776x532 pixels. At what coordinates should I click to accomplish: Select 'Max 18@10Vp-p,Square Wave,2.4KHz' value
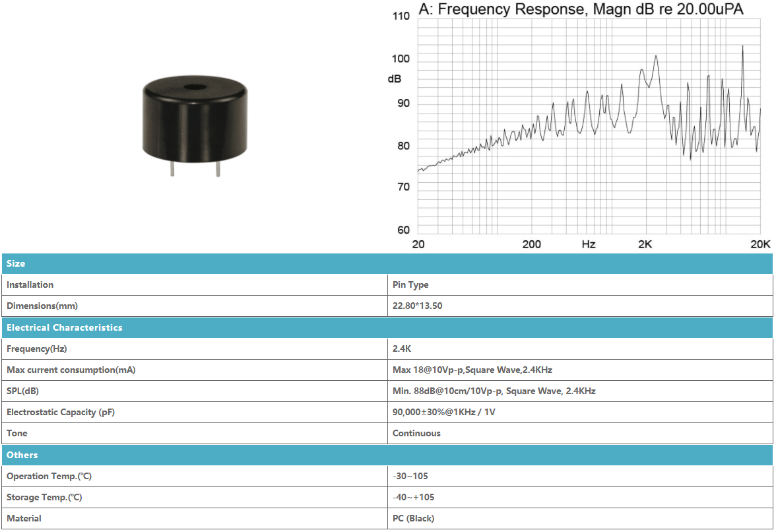pos(472,370)
